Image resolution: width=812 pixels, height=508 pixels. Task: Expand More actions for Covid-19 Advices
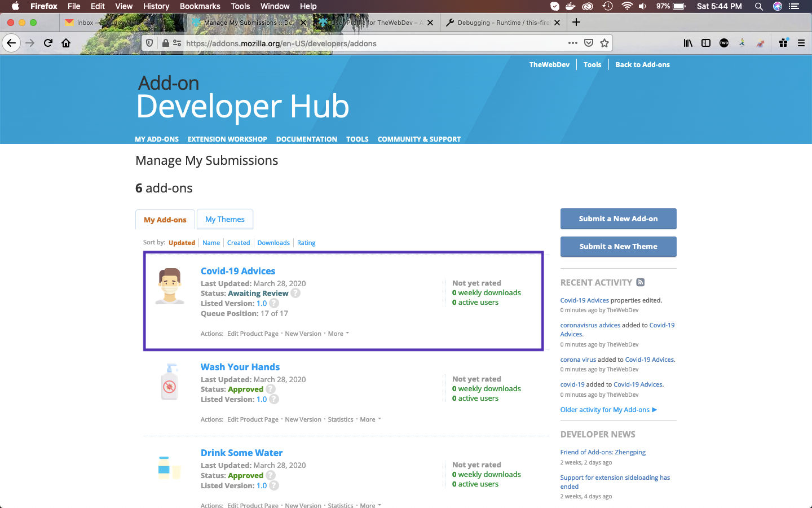(338, 334)
